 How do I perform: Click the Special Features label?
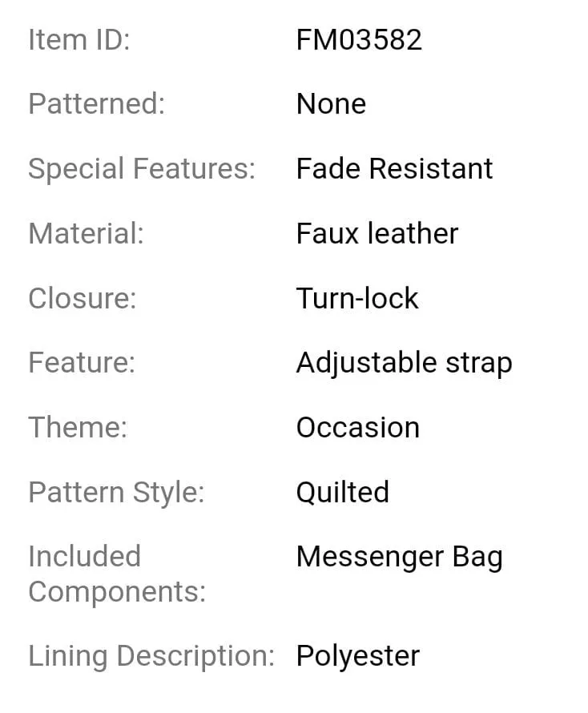pos(142,169)
